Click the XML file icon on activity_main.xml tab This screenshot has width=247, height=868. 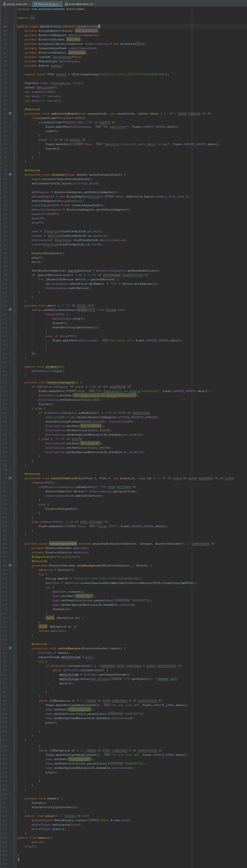(4, 4)
